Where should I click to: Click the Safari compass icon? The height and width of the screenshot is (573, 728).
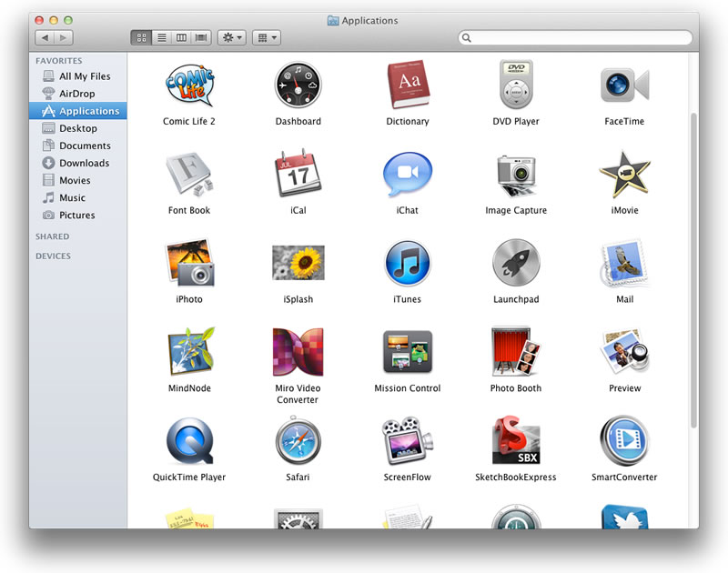298,442
